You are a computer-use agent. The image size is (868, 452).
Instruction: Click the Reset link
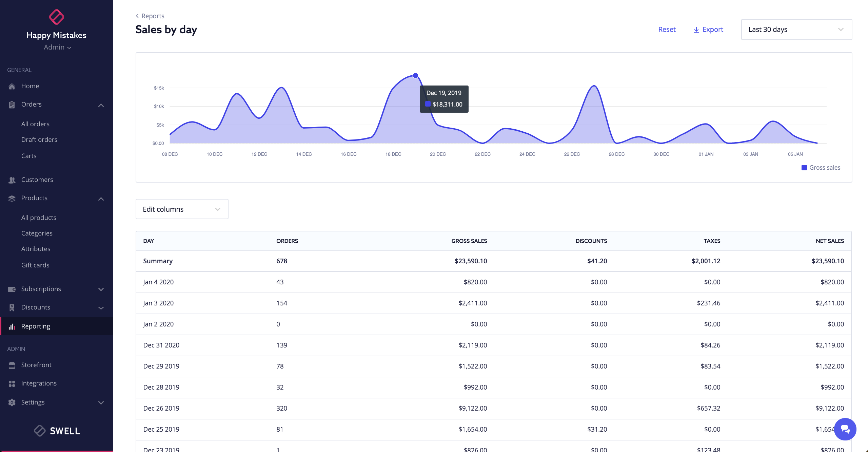tap(667, 30)
